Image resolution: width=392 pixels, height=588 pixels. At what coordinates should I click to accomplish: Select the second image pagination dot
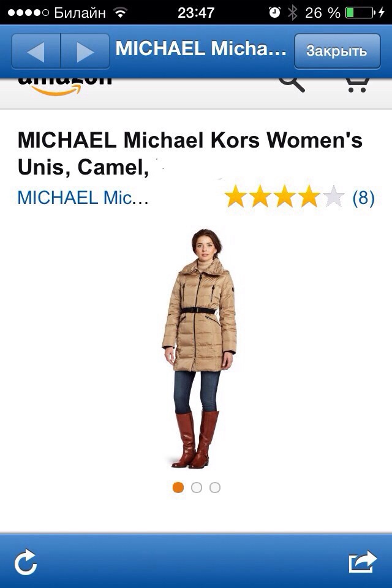tap(197, 488)
